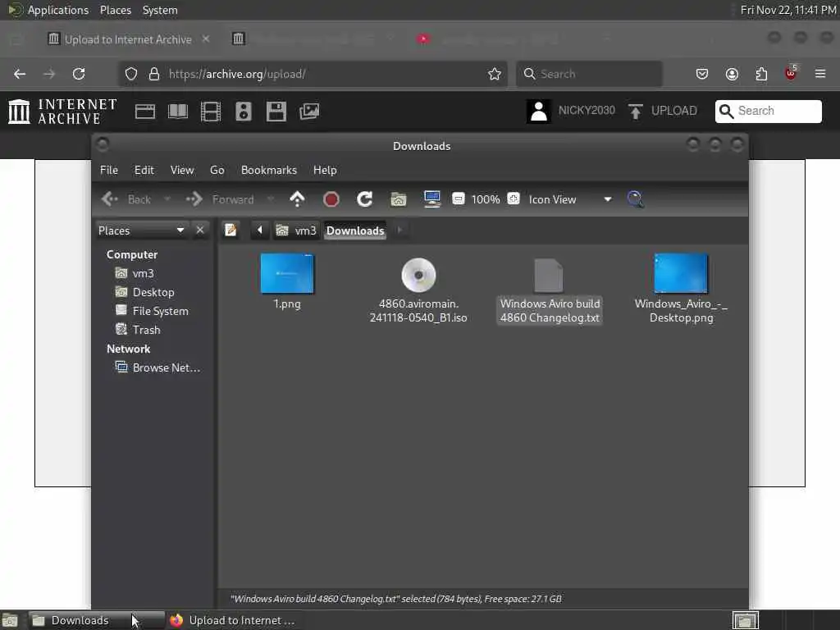The width and height of the screenshot is (840, 630).
Task: Open the Go menu in Downloads
Action: tap(217, 170)
